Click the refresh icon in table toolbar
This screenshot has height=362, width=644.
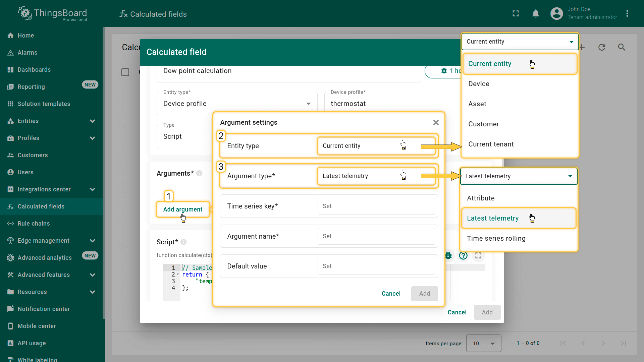[602, 47]
